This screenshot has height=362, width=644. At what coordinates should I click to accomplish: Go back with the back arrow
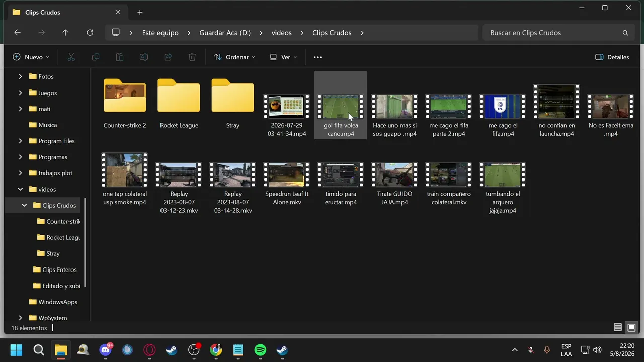point(17,33)
